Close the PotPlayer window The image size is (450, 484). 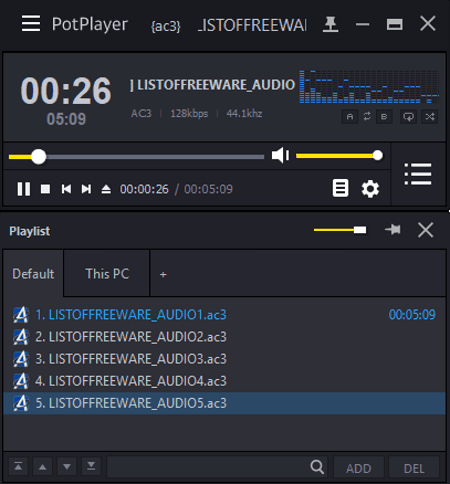point(428,23)
